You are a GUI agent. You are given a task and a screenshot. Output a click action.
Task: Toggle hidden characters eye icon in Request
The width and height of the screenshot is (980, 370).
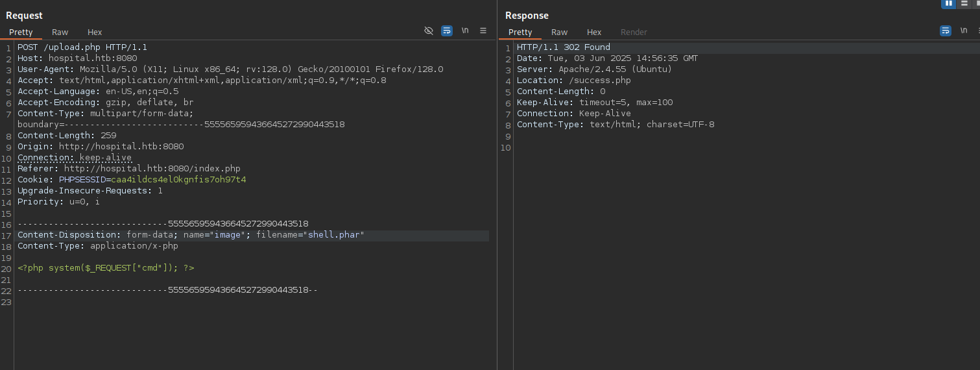click(429, 31)
